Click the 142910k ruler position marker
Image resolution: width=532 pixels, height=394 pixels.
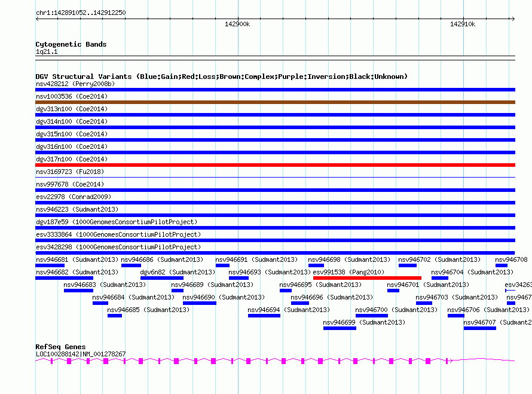coord(463,24)
